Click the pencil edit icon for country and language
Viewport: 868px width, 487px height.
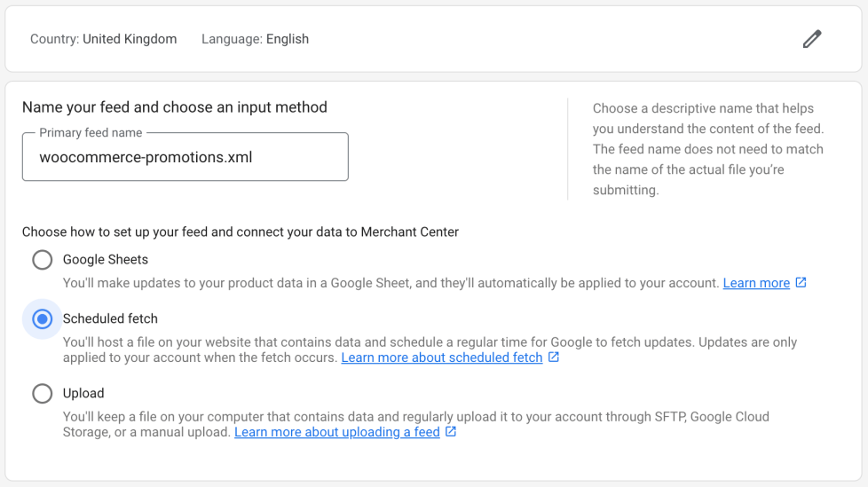click(x=812, y=39)
